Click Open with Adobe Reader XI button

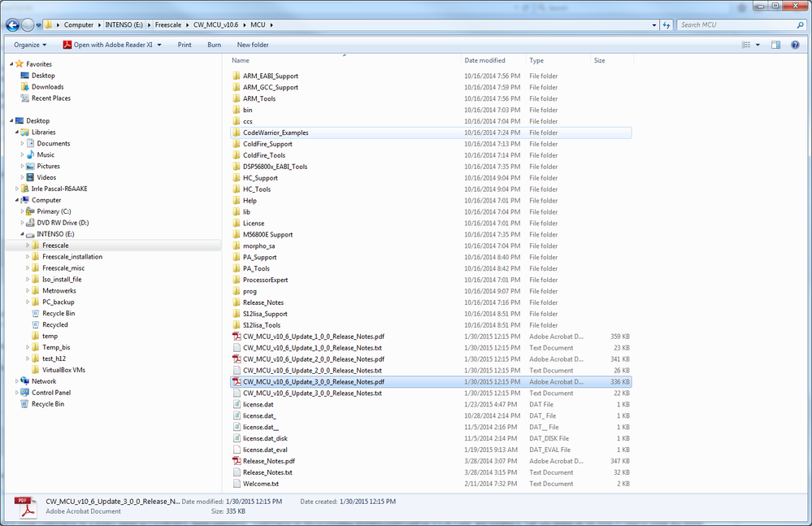[x=108, y=45]
